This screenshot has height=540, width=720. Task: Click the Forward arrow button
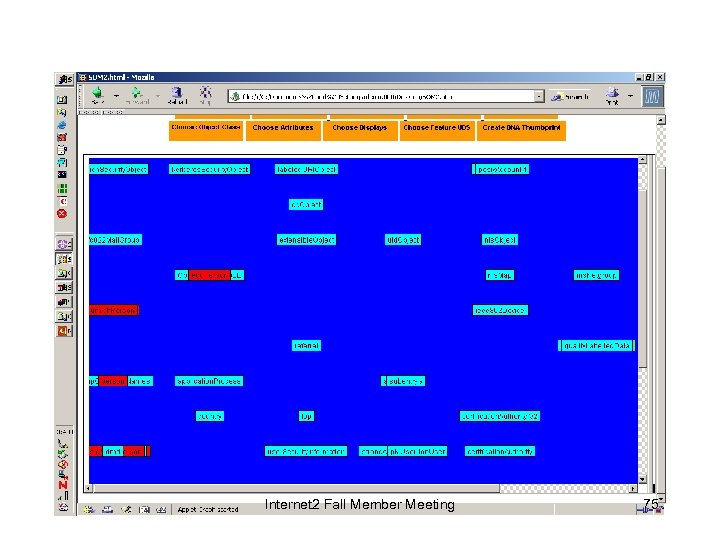tap(137, 95)
